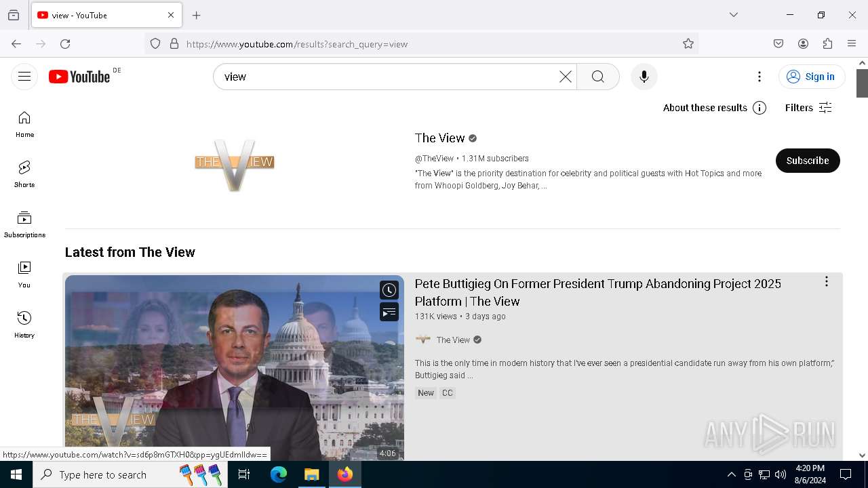Open the YouTube hamburger guide menu
The height and width of the screenshot is (488, 868).
24,77
